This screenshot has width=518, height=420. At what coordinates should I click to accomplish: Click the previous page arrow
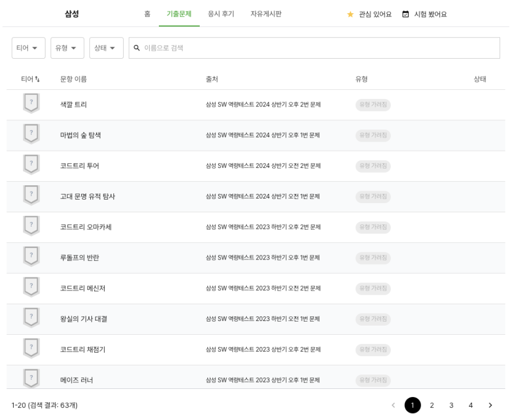pyautogui.click(x=393, y=405)
